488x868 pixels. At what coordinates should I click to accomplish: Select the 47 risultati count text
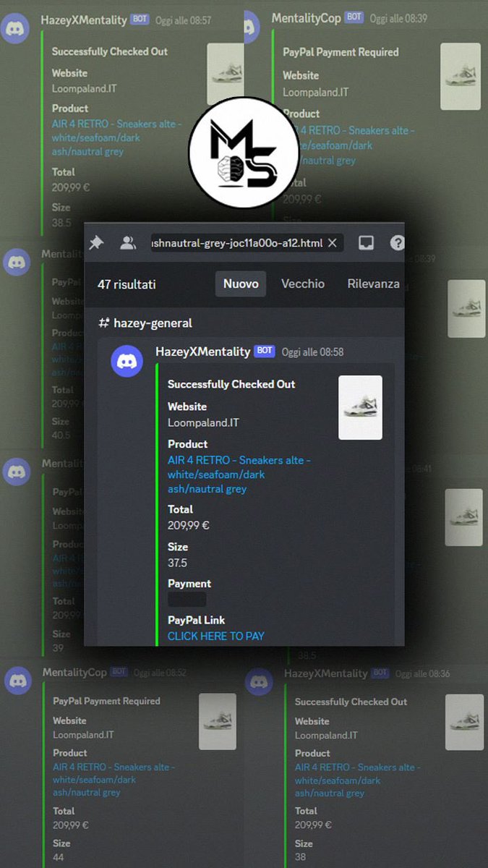click(127, 284)
